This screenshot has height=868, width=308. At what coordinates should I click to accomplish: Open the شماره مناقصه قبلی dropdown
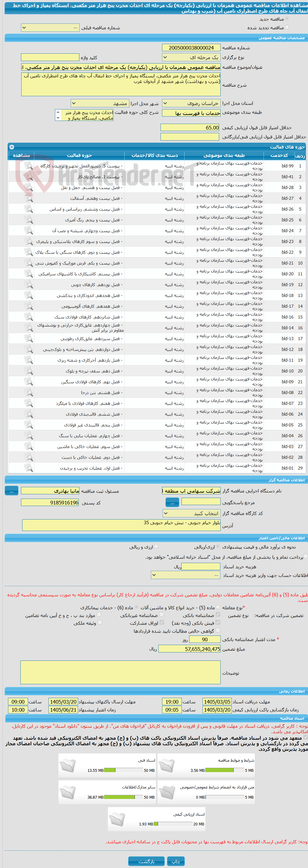50,28
